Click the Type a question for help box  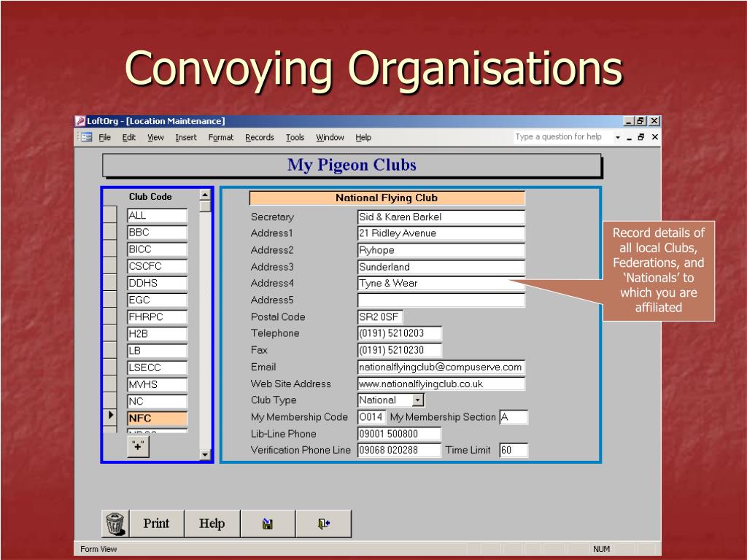pos(562,136)
